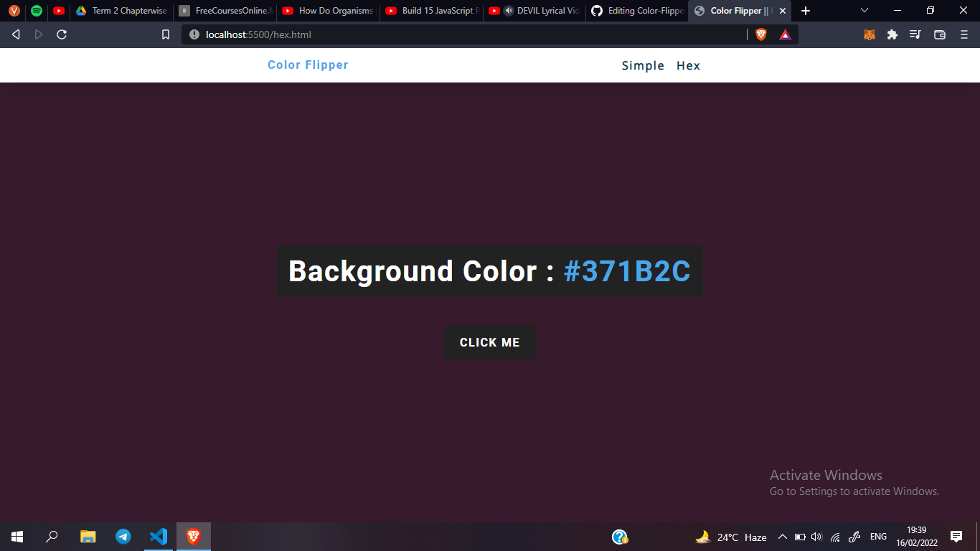
Task: Open the Windows Start menu
Action: [x=17, y=537]
